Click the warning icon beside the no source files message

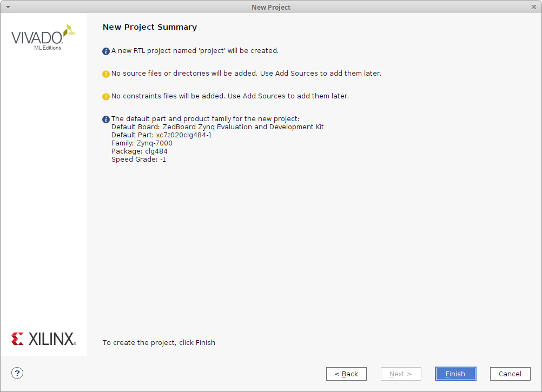point(106,74)
